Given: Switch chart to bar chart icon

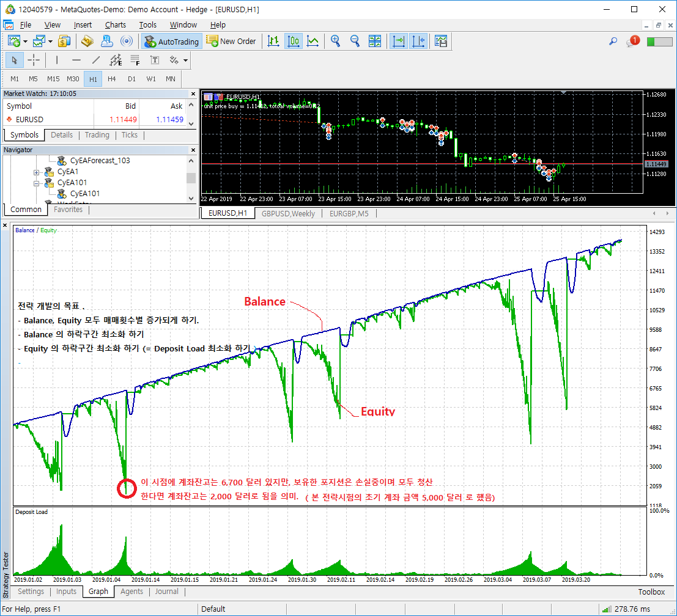Looking at the screenshot, I should [x=273, y=42].
